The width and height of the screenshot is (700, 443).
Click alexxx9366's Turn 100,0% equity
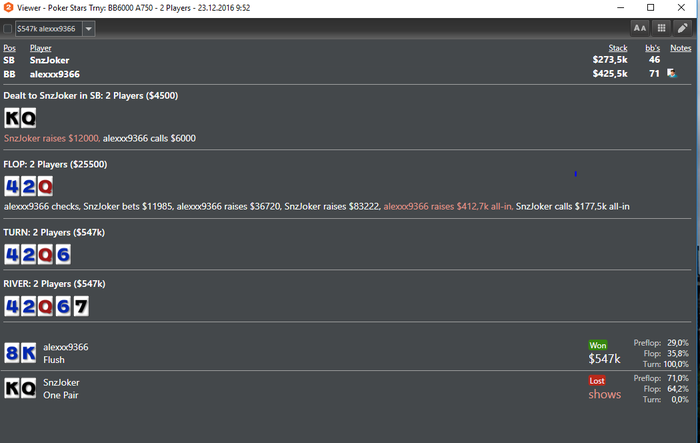(x=676, y=364)
